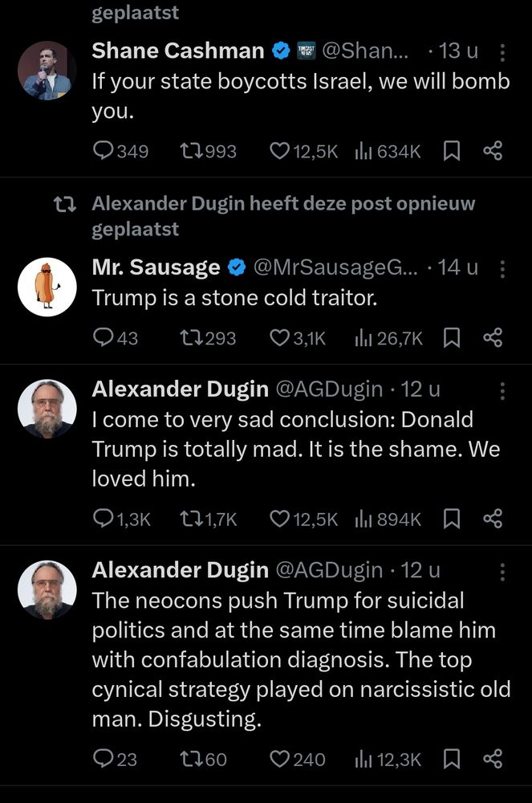Bookmark Dugin's neocons post
This screenshot has height=803, width=532.
pyautogui.click(x=451, y=759)
